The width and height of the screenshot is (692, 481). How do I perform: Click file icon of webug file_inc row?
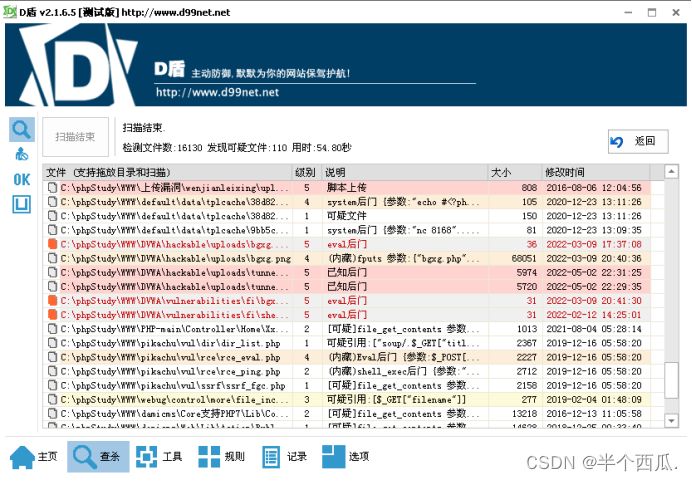click(53, 399)
